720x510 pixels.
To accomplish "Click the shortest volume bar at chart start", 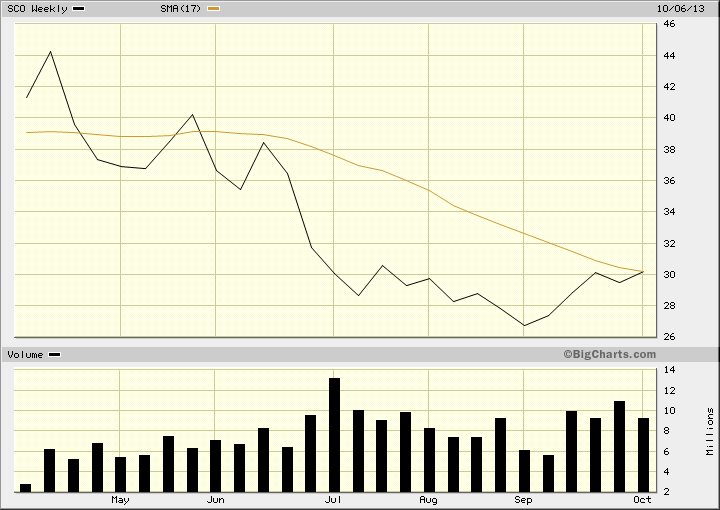I will pos(26,488).
